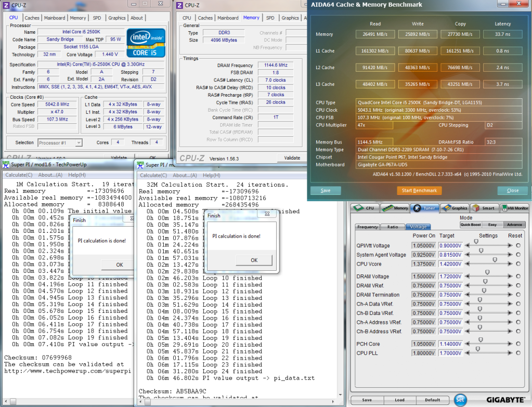Select the Reset radio for PCH Core

coord(518,344)
